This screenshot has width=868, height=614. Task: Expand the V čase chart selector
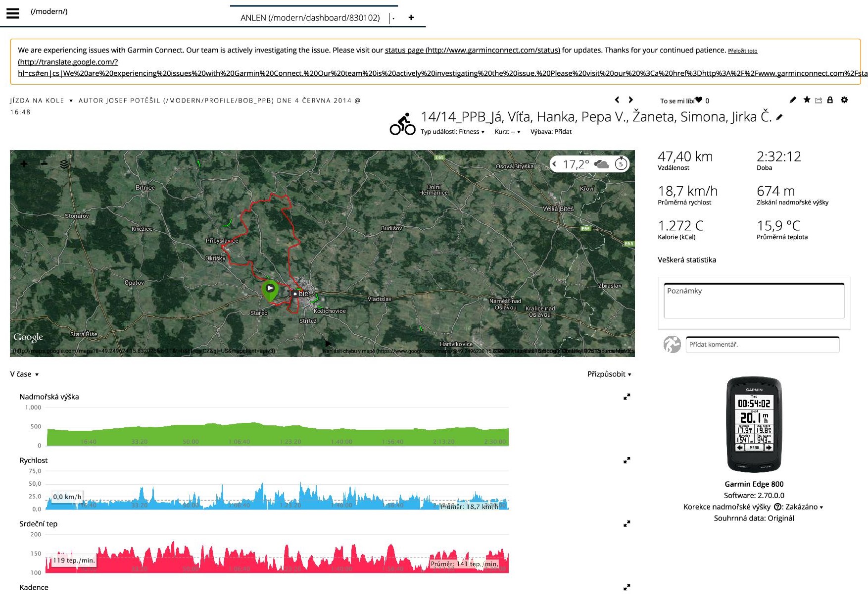[x=24, y=374]
